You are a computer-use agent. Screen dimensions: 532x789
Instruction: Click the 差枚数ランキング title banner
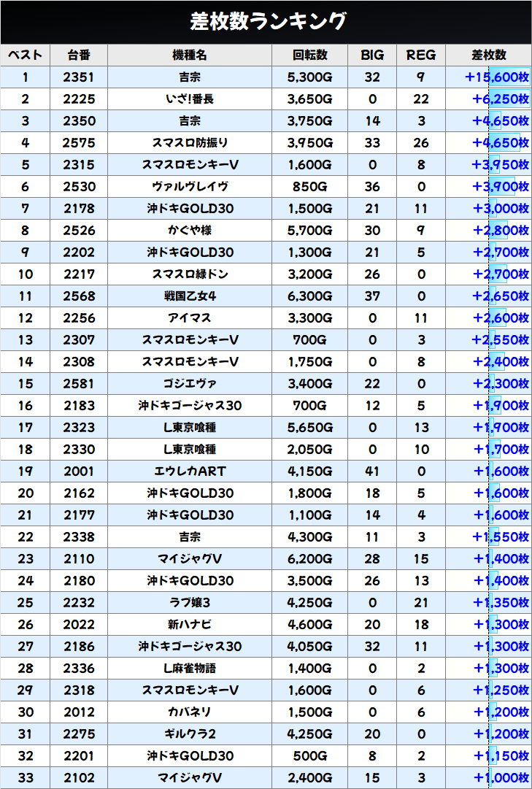[x=266, y=22]
